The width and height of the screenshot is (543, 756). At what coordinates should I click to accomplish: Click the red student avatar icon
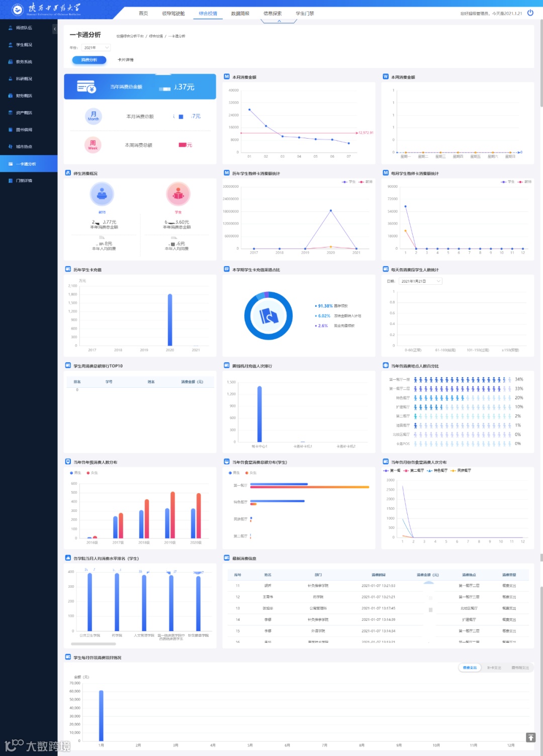coord(178,194)
